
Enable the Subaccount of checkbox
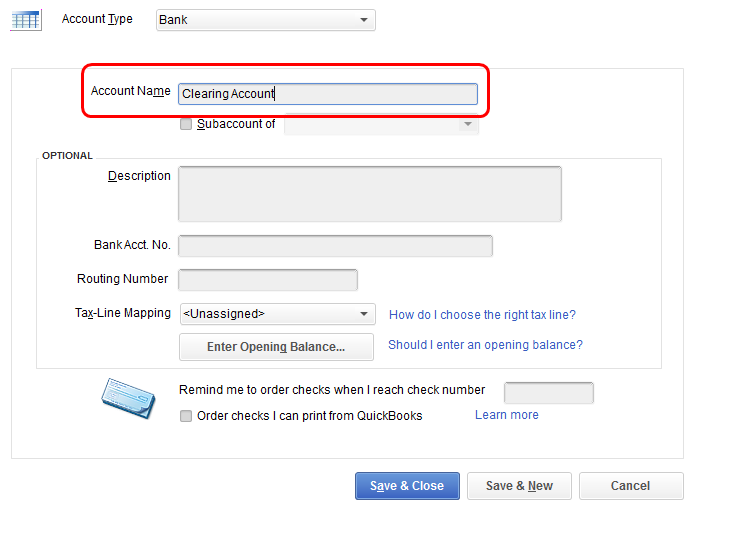pyautogui.click(x=186, y=125)
